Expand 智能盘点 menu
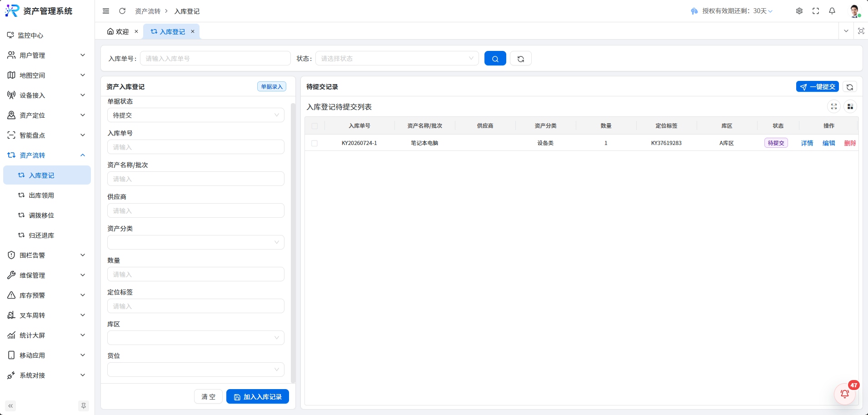The width and height of the screenshot is (868, 415). [x=47, y=135]
